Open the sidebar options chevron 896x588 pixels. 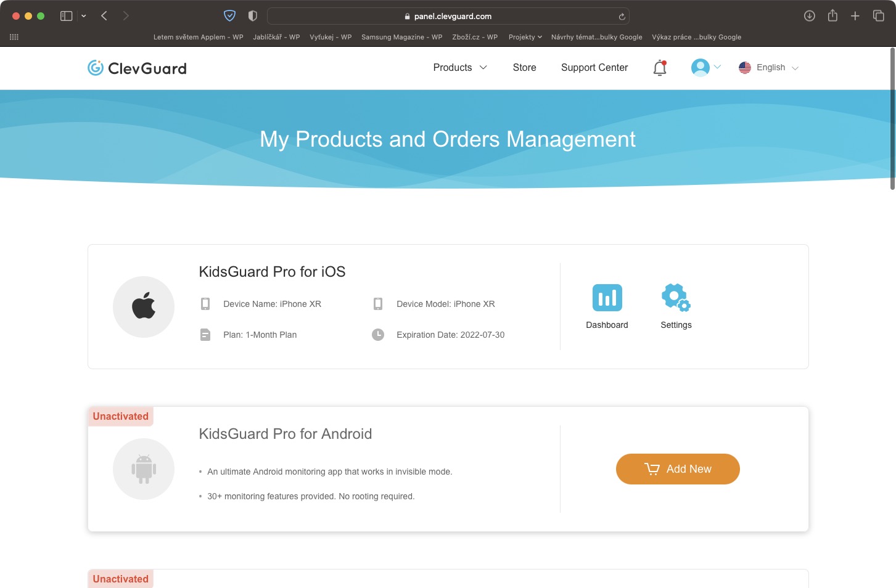(84, 16)
